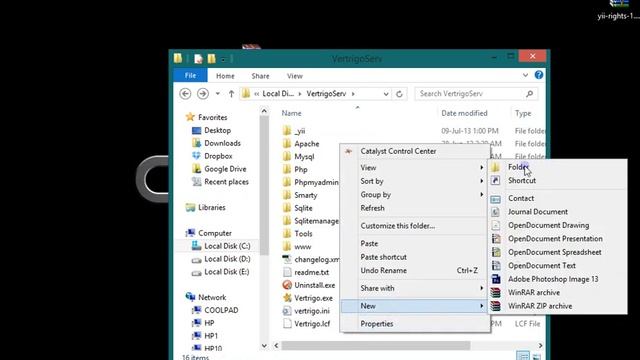Click the search magnifier icon

coord(529,94)
